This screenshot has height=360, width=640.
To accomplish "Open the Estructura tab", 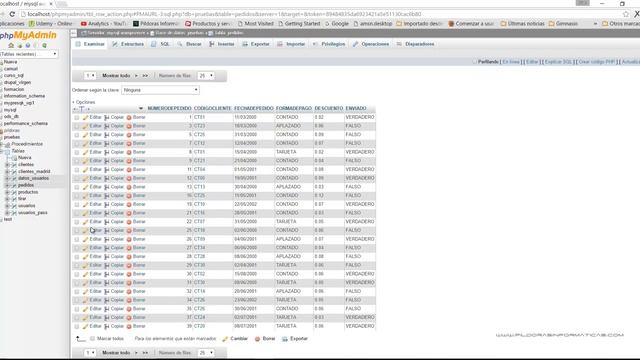I will (128, 44).
